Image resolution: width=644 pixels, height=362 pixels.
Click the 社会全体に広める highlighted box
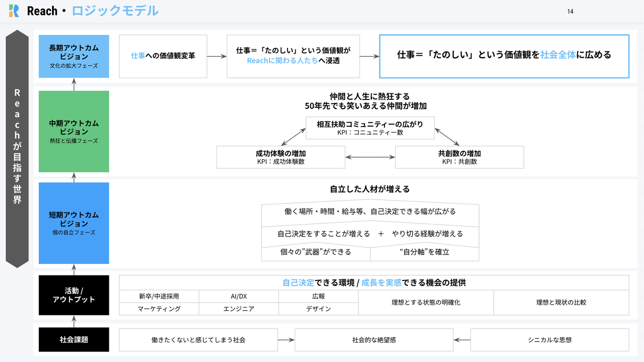pyautogui.click(x=504, y=56)
